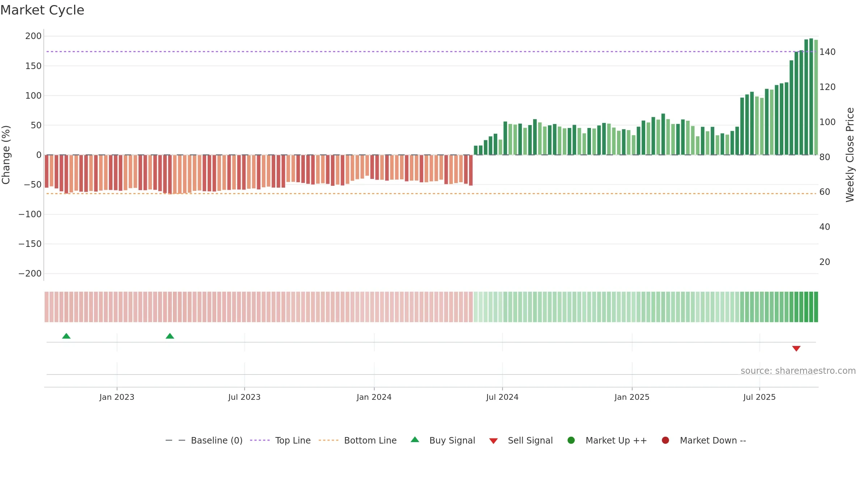Click the Change (%) axis title
Screen dimensions: 868x488
pos(6,155)
